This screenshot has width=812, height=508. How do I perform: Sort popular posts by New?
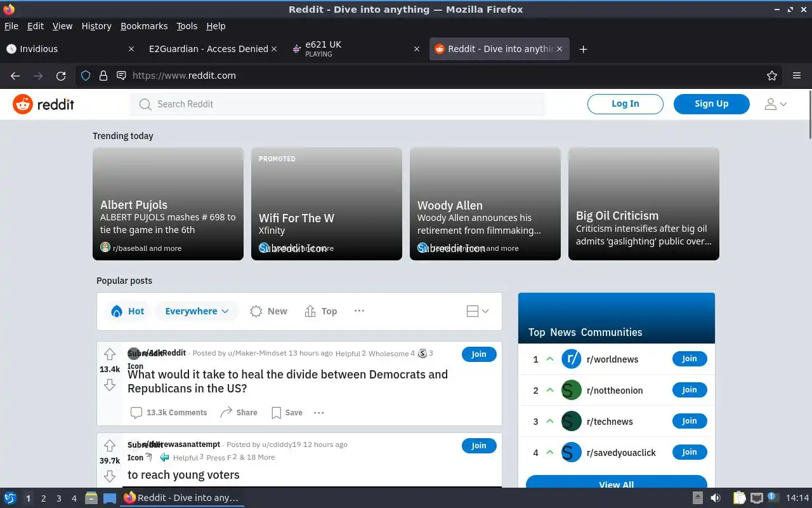coord(268,311)
